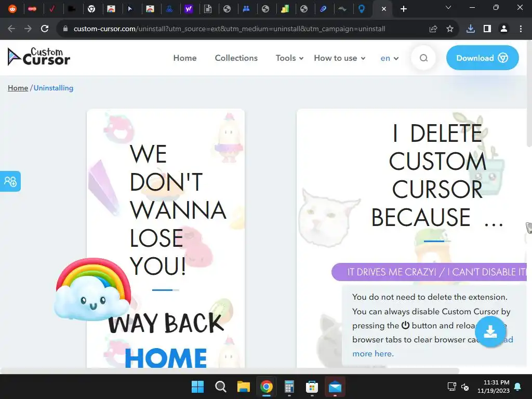Image resolution: width=532 pixels, height=399 pixels.
Task: Click the floating round download button
Action: click(490, 331)
